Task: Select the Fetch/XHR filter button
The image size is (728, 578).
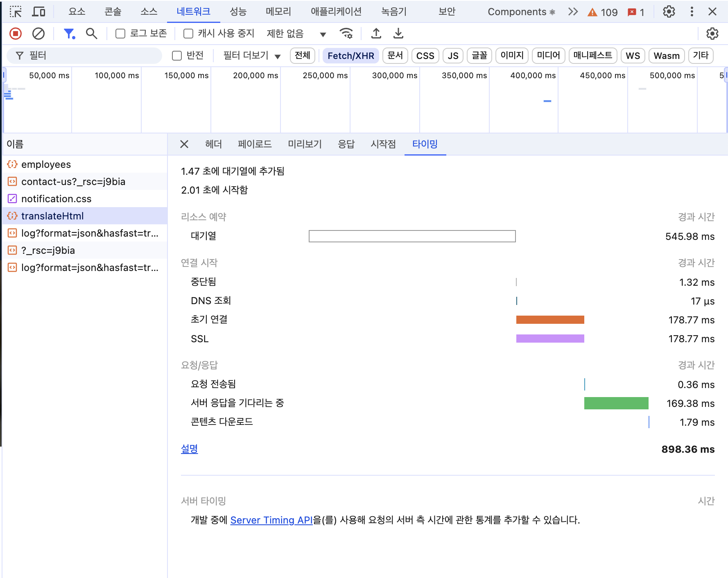Action: 350,56
